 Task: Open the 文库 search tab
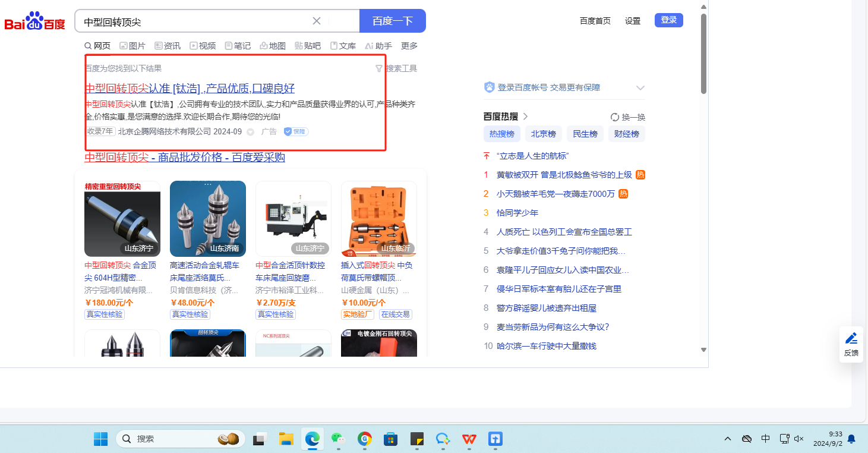(343, 46)
